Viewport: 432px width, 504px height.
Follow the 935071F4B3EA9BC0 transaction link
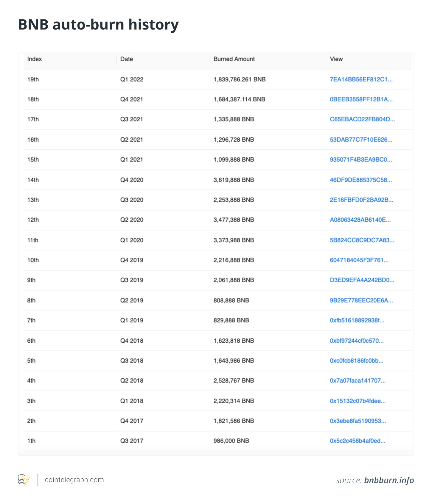tap(360, 160)
